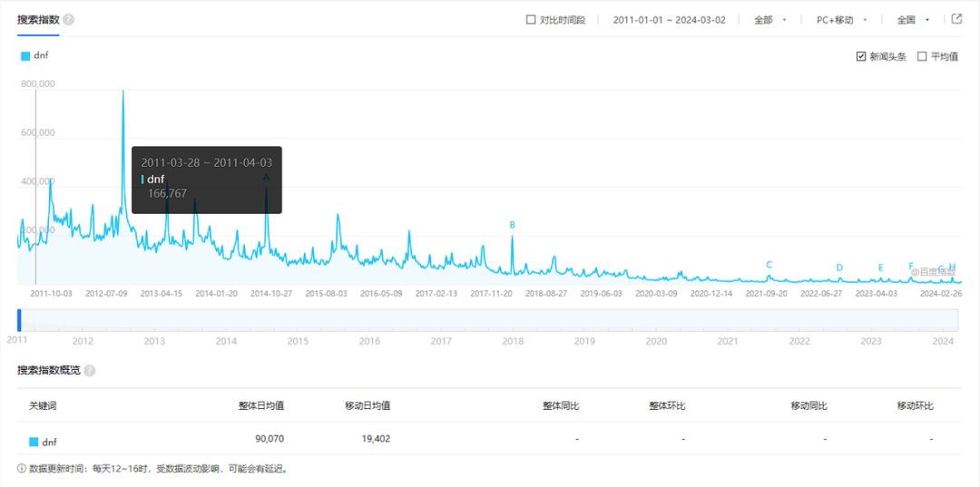
Task: Click the help icon beside 搜索指数概览
Action: pos(89,370)
